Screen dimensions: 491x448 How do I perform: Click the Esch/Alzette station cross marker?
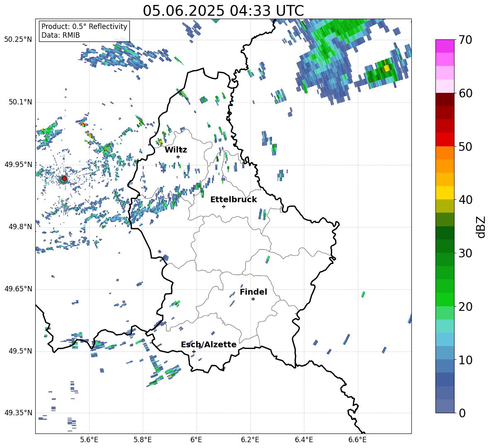(194, 351)
